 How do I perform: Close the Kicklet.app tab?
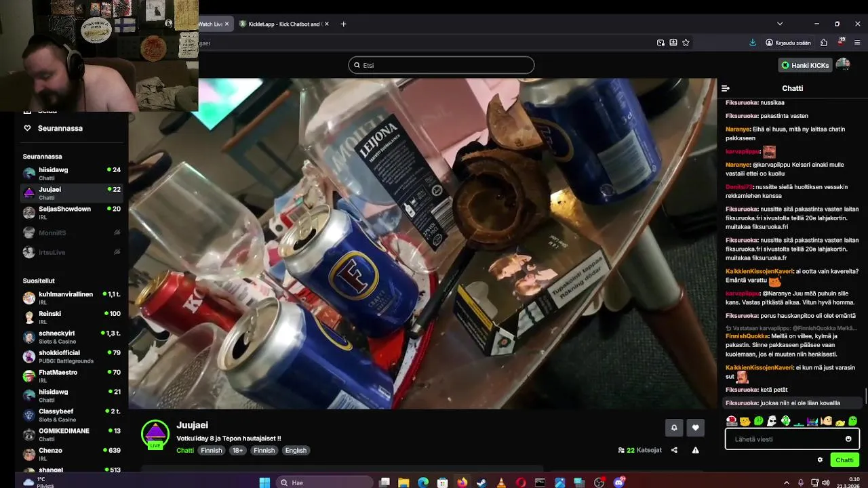pos(327,24)
